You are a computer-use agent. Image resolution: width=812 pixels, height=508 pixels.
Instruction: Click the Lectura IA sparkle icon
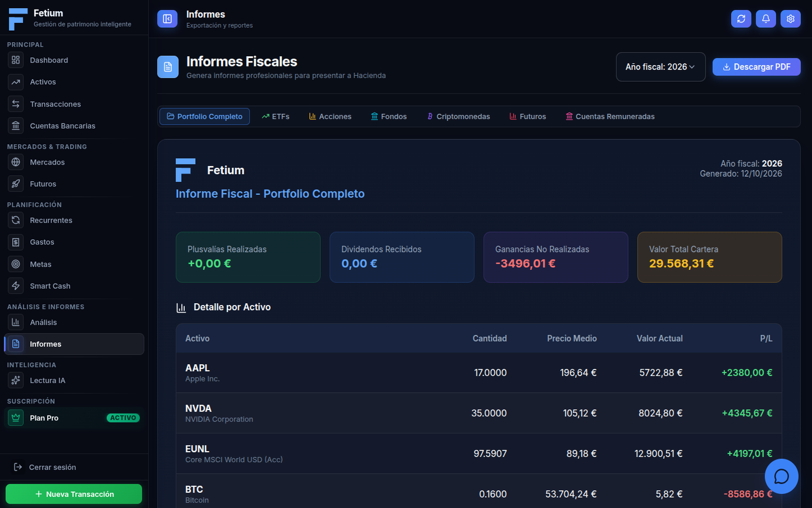click(16, 380)
